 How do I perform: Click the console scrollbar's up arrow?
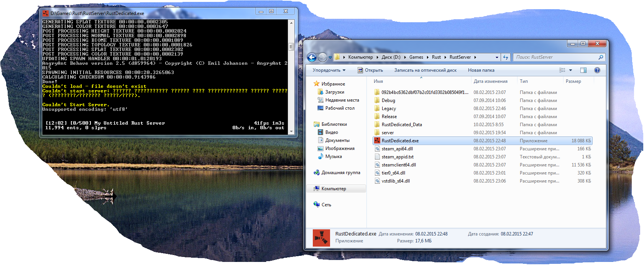(x=291, y=23)
